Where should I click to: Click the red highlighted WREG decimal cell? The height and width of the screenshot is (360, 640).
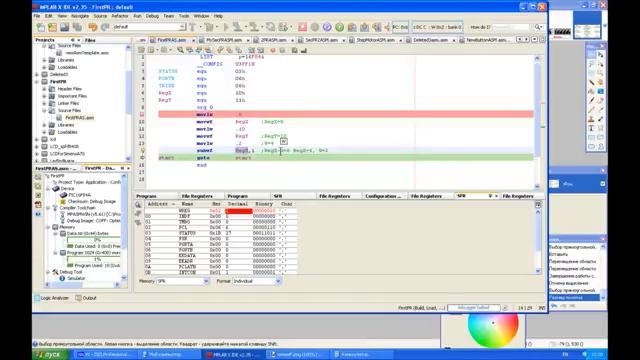239,211
